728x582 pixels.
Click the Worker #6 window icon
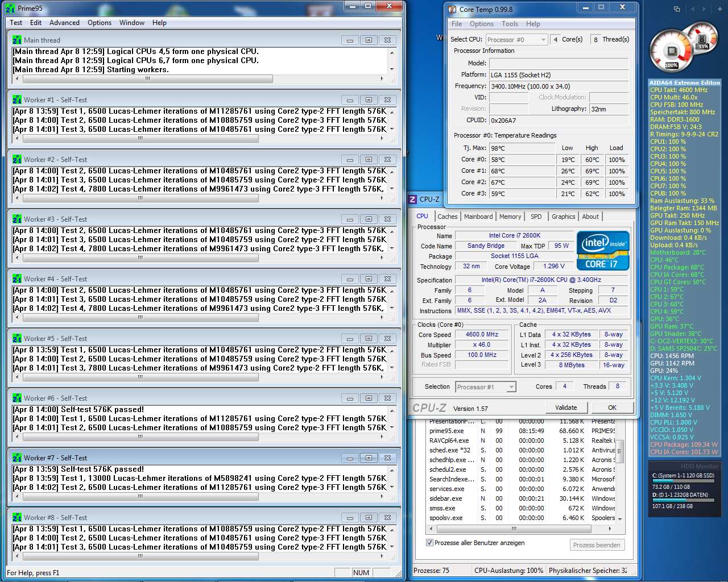pyautogui.click(x=16, y=398)
